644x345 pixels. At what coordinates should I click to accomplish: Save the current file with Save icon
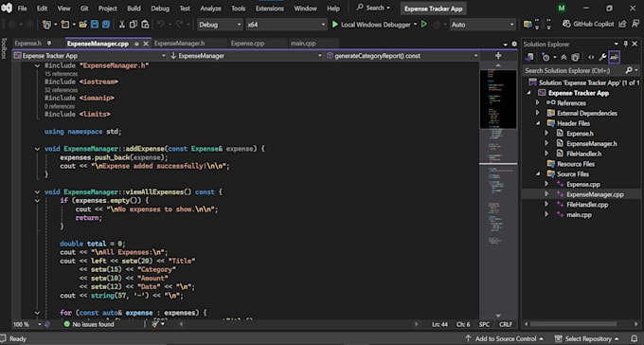95,25
